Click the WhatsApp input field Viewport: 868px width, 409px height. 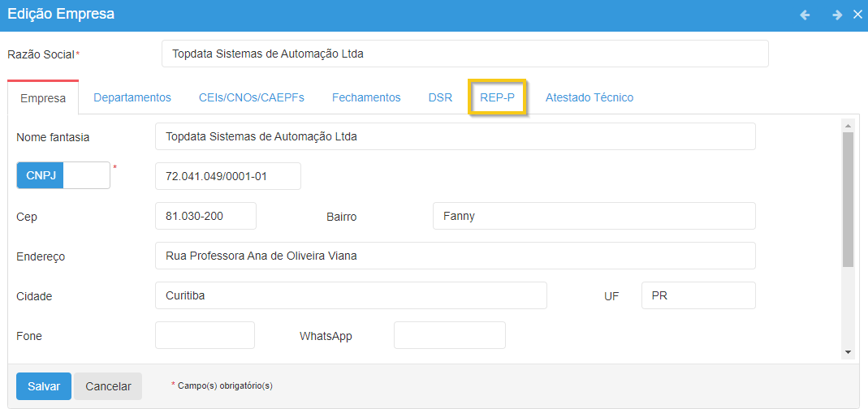(x=449, y=335)
